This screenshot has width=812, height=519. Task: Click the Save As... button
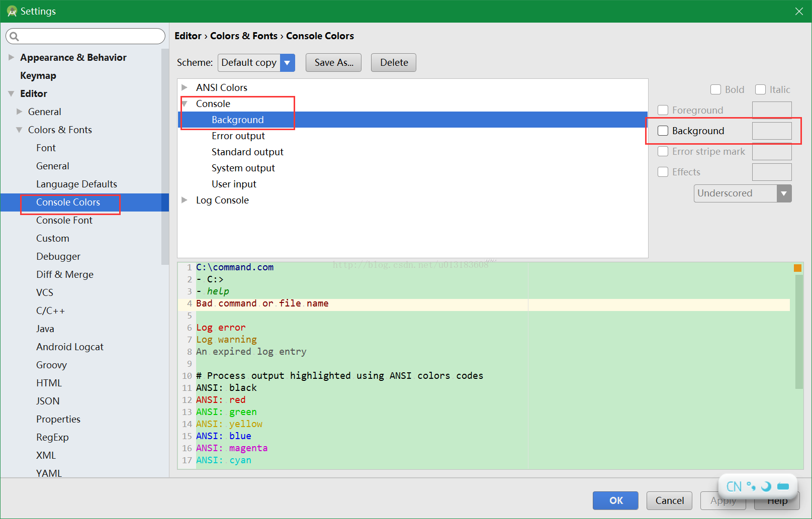click(x=334, y=63)
